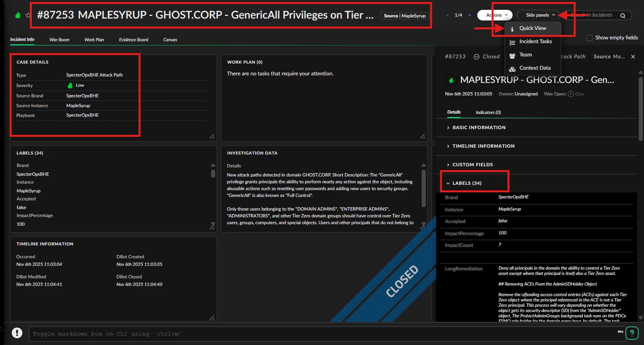Click the LongRemediation label in side panel
The height and width of the screenshot is (345, 644).
(x=464, y=269)
